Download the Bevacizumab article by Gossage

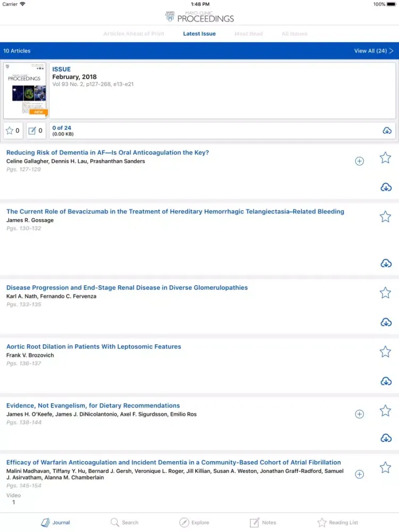(386, 263)
